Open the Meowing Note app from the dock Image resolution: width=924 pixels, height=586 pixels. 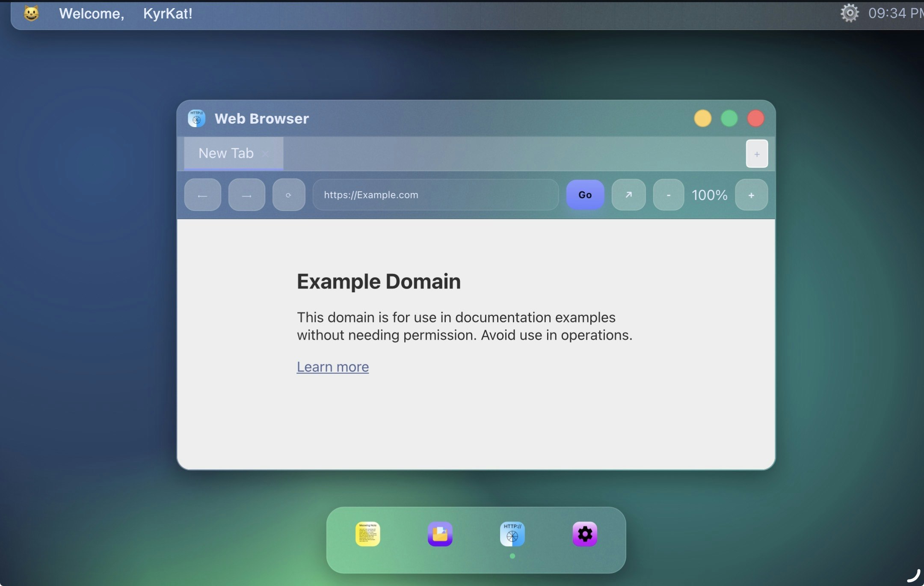coord(367,534)
